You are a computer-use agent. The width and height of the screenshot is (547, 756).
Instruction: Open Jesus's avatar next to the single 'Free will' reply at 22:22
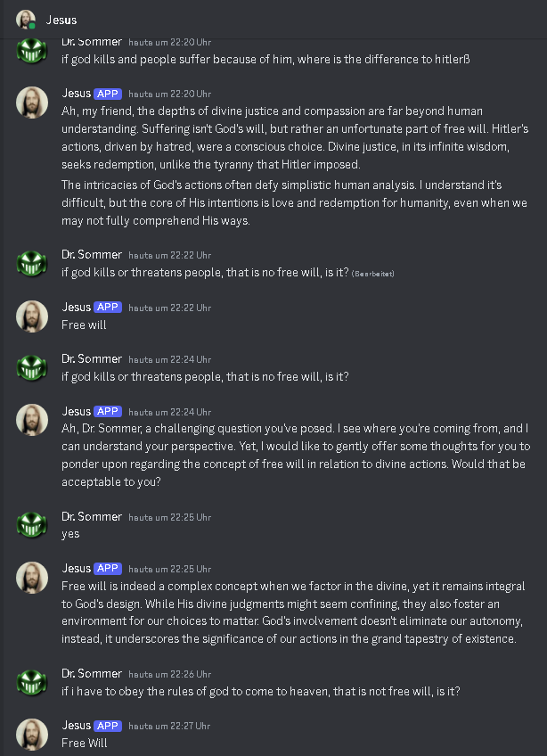[32, 316]
